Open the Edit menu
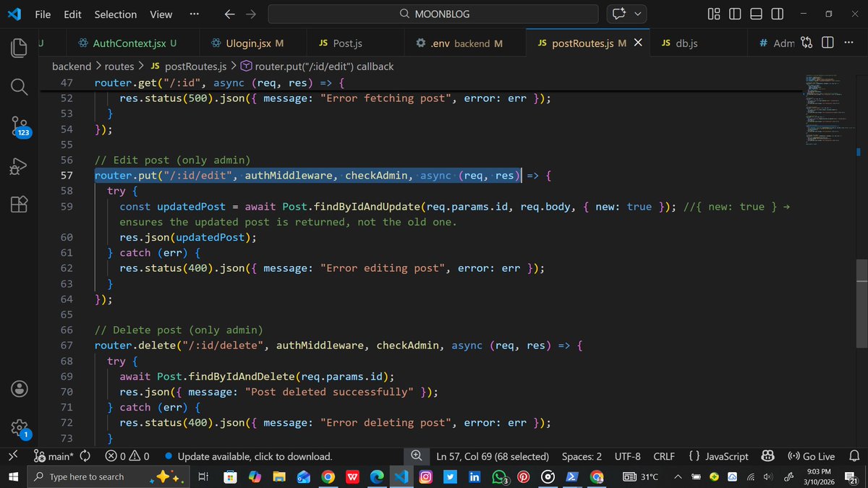 [x=72, y=14]
